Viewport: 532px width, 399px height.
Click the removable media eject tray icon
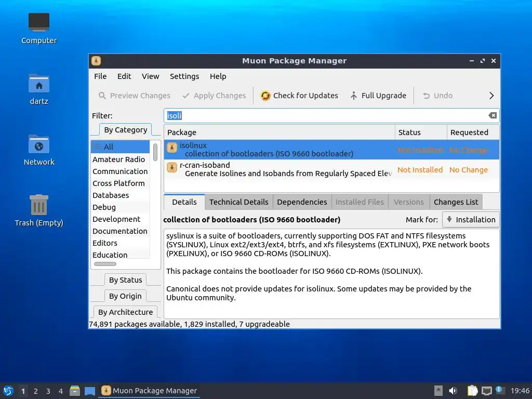[438, 391]
